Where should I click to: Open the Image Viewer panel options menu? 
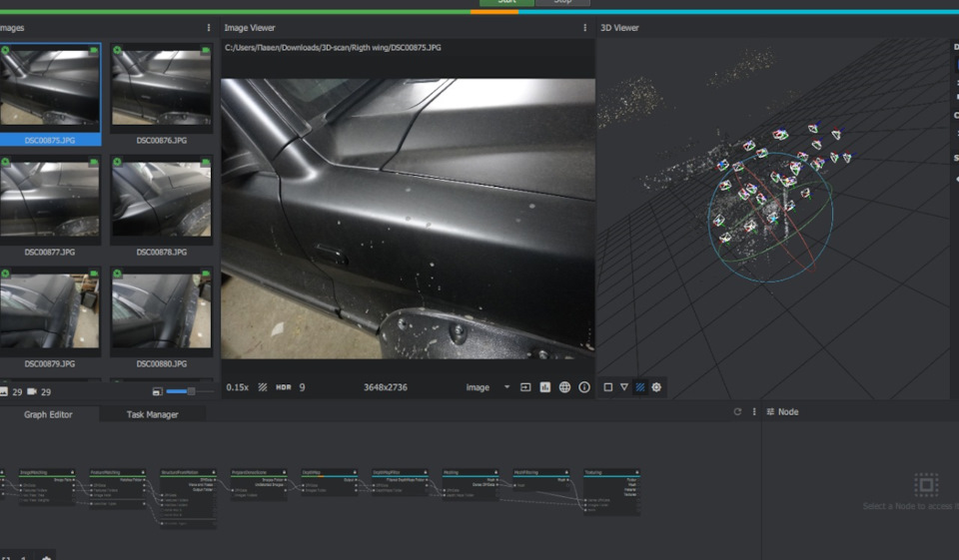tap(584, 28)
